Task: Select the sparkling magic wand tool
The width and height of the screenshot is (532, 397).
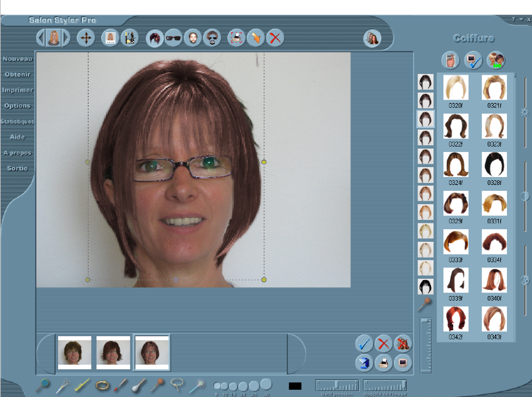Action: (x=198, y=386)
